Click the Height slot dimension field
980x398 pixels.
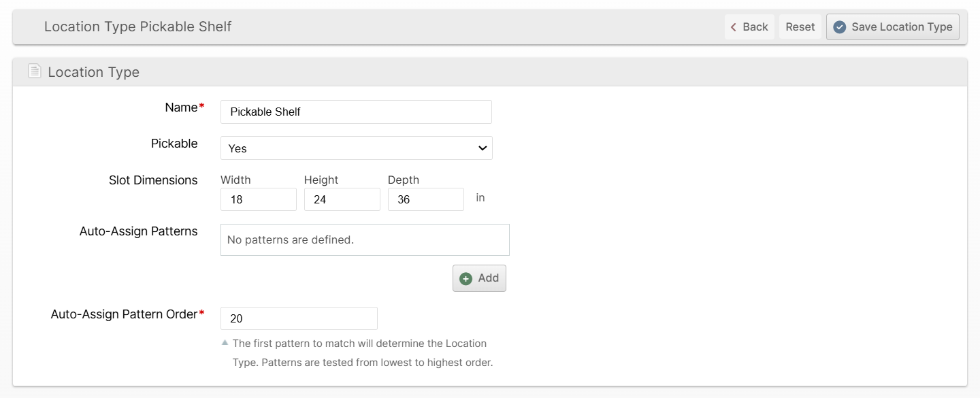(x=342, y=200)
